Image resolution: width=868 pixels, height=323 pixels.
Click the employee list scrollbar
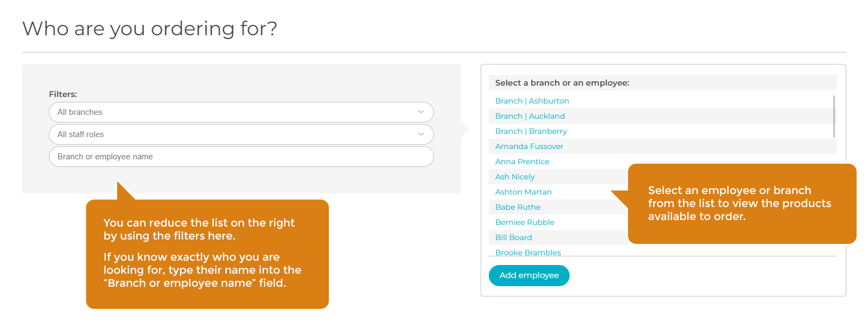(x=834, y=117)
